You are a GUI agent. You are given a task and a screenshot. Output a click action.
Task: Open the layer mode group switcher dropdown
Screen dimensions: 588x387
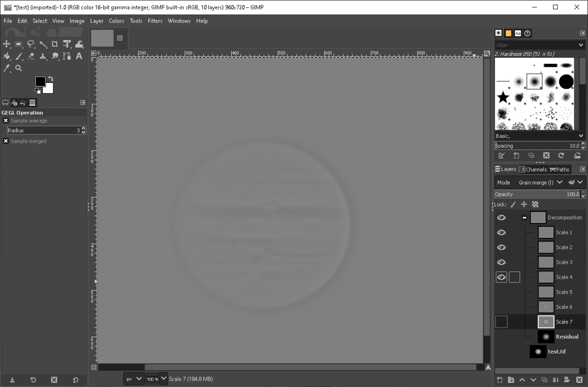(x=576, y=182)
